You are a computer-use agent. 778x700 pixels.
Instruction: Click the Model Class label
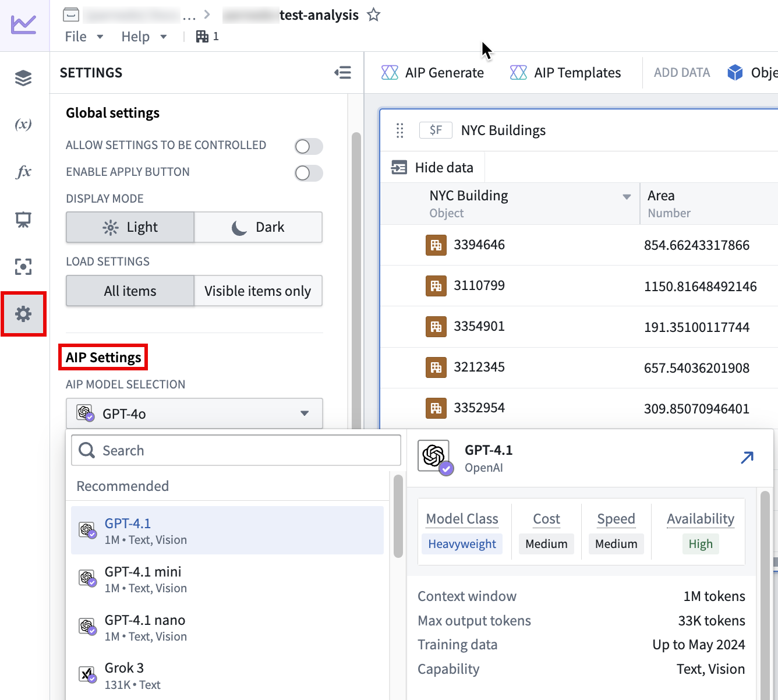(x=462, y=519)
